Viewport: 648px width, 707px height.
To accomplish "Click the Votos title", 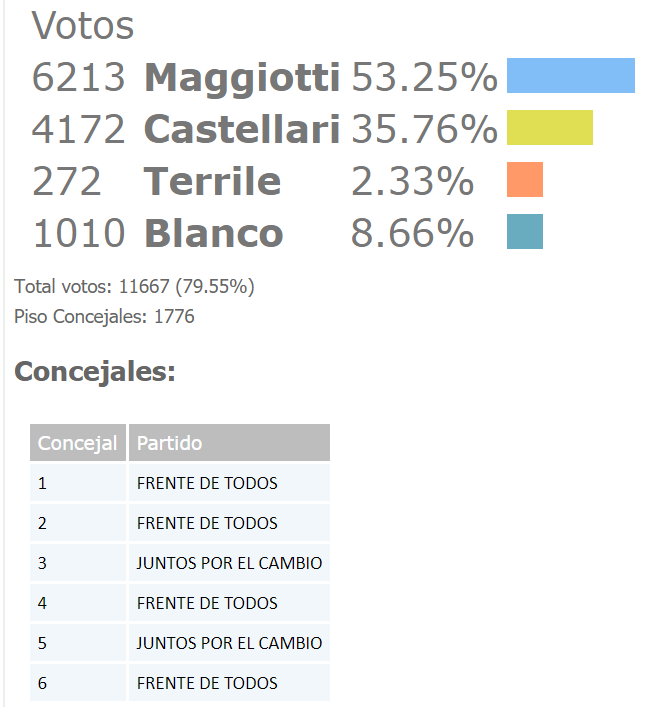I will (83, 25).
